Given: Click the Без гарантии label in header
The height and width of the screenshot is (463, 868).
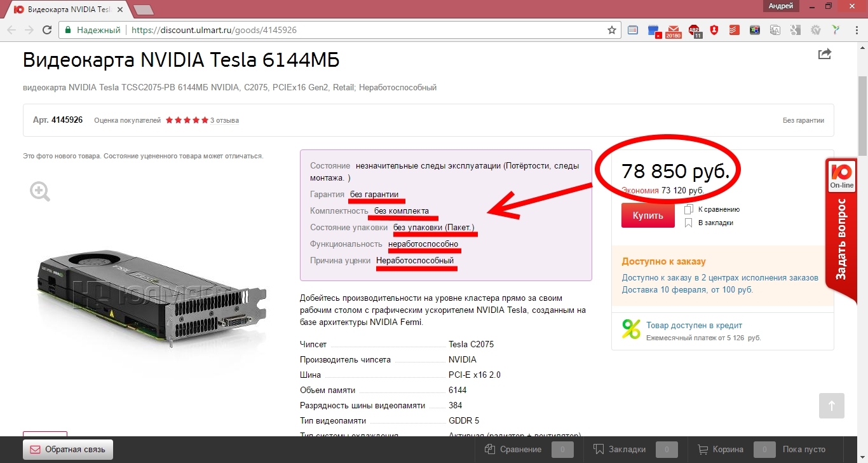Looking at the screenshot, I should pyautogui.click(x=803, y=120).
